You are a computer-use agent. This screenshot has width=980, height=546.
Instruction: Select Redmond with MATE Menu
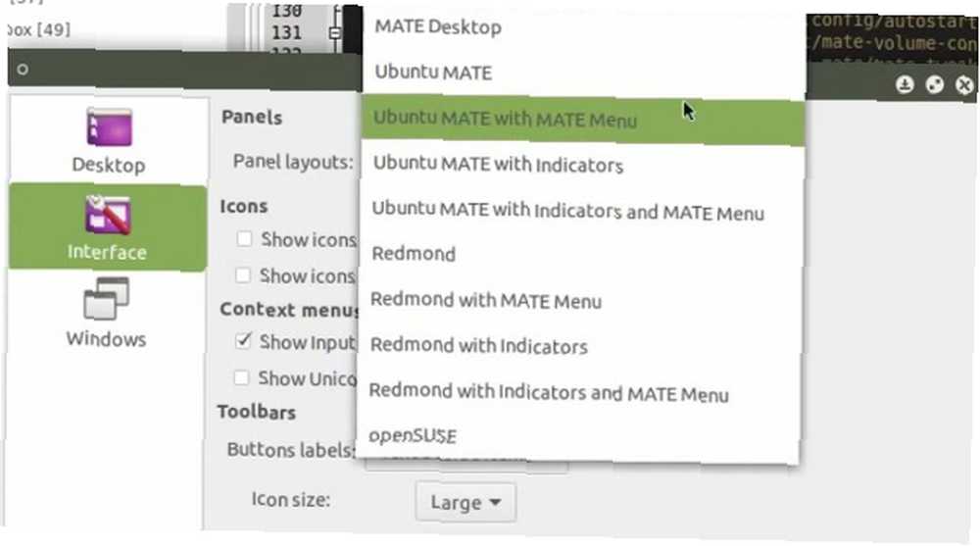pos(580,300)
